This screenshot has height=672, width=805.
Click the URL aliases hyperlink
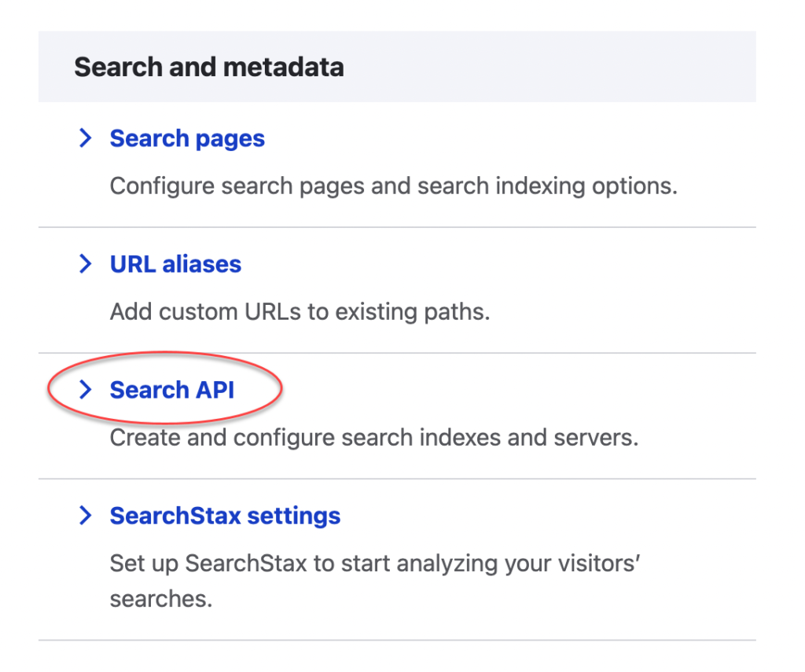(175, 264)
